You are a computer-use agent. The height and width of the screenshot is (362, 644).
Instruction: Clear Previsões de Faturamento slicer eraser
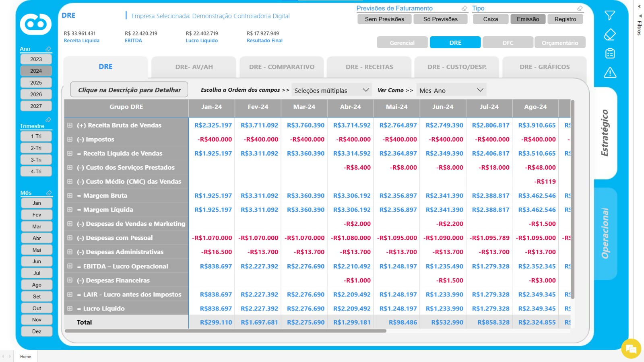pyautogui.click(x=464, y=8)
